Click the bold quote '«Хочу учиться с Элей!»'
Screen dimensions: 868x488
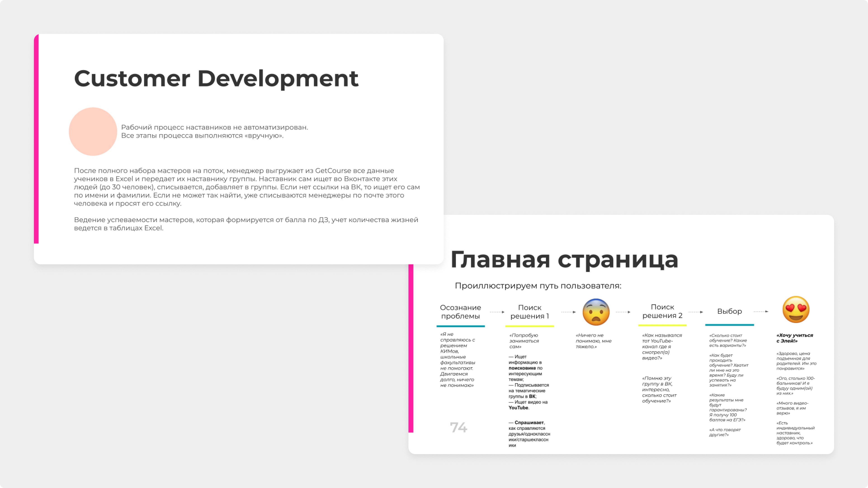coord(795,338)
